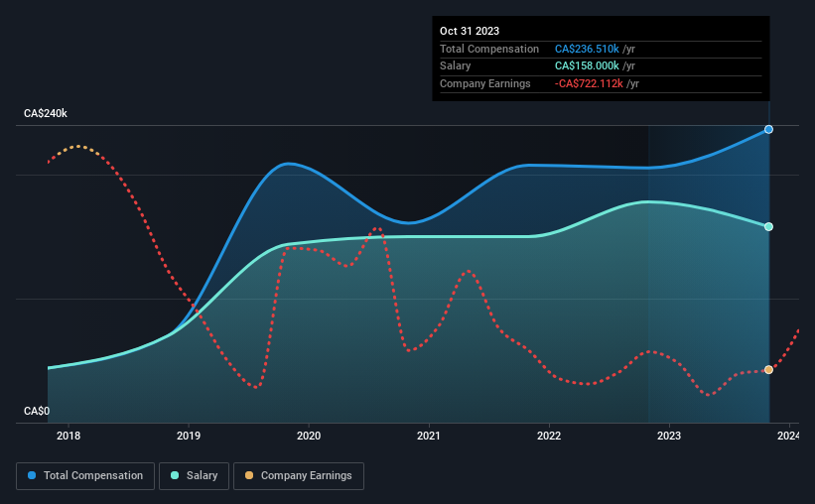Click the tooltip Total Compensation row label

489,49
